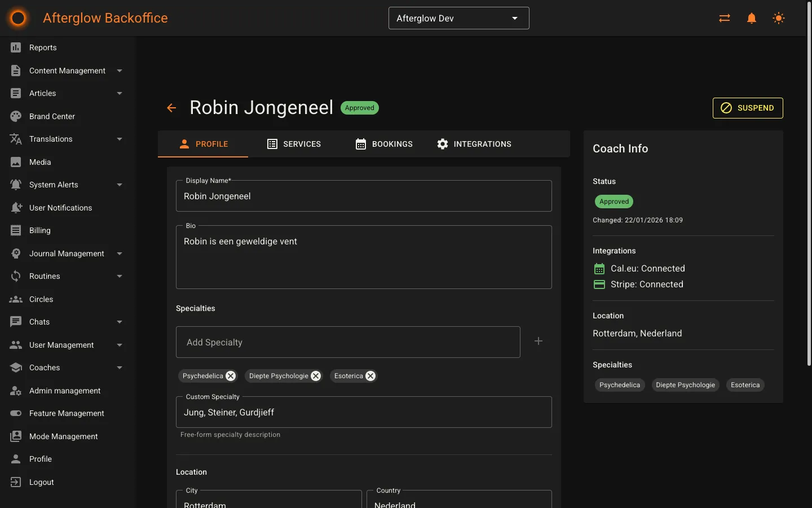Image resolution: width=812 pixels, height=508 pixels.
Task: Remove the Psychedelica specialty chip
Action: pos(231,376)
